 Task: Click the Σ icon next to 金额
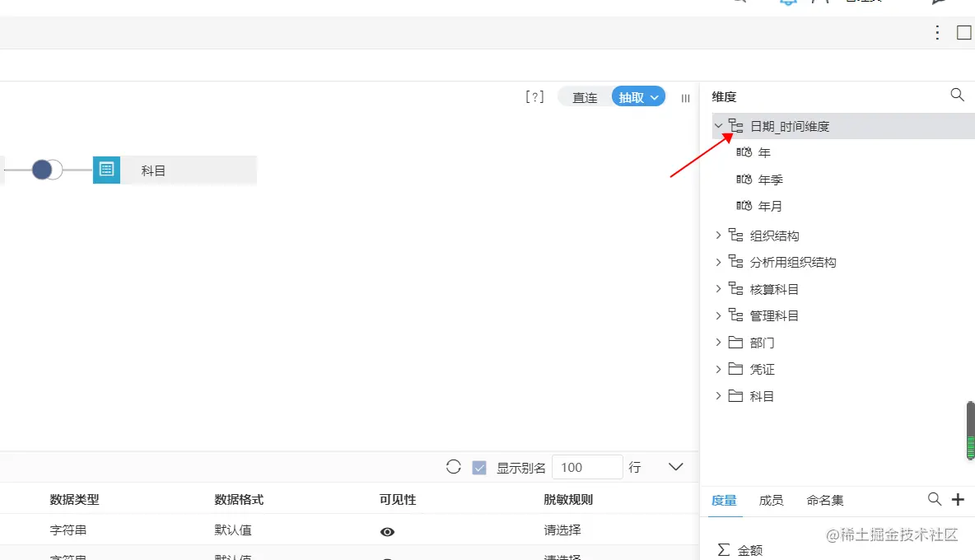click(x=725, y=548)
